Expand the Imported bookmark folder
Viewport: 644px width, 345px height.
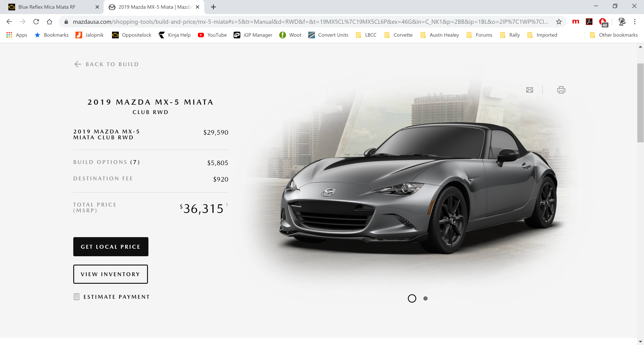pyautogui.click(x=542, y=35)
